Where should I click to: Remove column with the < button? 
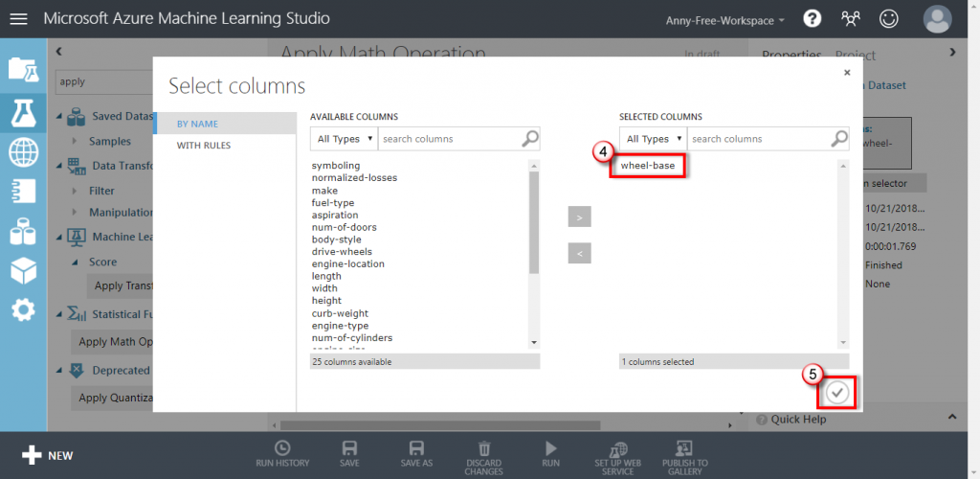point(579,253)
